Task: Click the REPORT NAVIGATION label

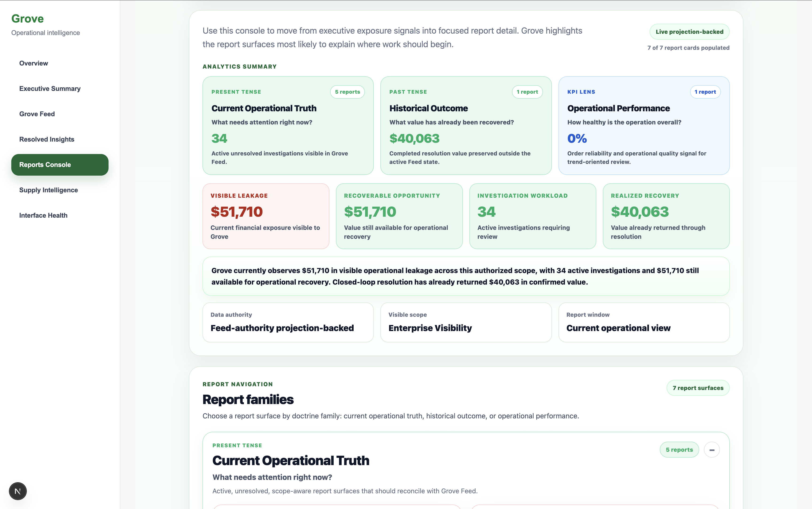Action: (x=238, y=384)
